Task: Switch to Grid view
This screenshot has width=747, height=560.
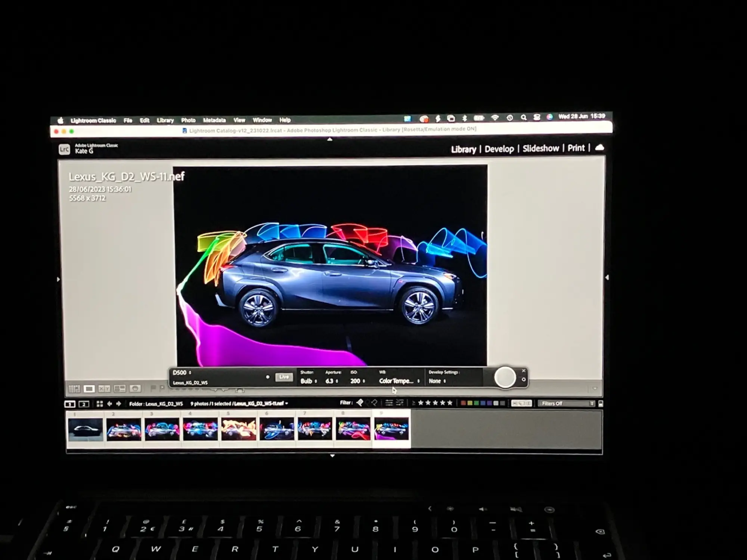Action: click(x=74, y=389)
